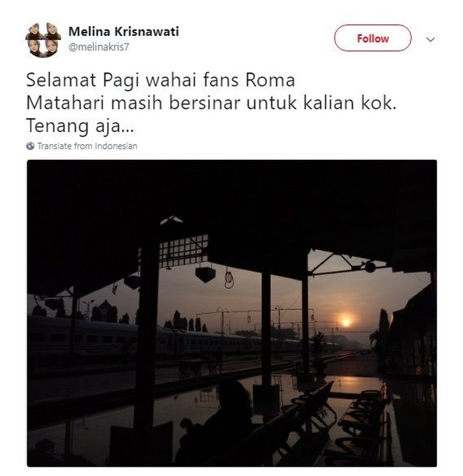Image resolution: width=463 pixels, height=476 pixels.
Task: Follow Melina Krisnawati
Action: [x=372, y=38]
